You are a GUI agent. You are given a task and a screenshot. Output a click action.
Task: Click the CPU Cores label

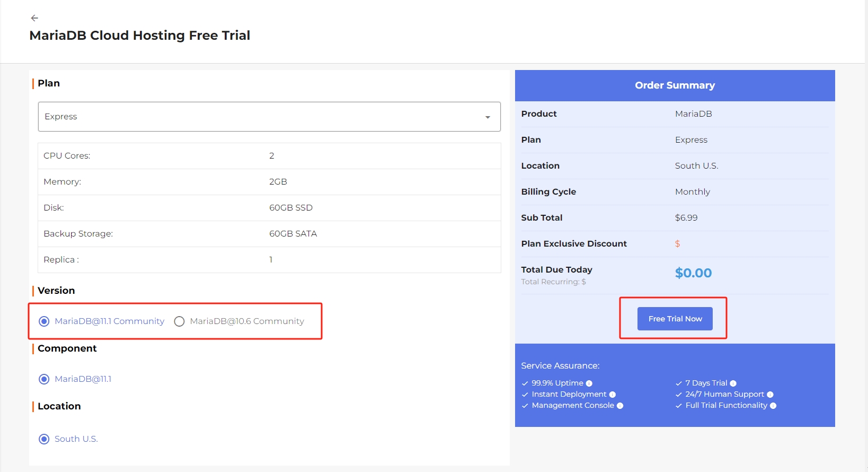pos(67,156)
